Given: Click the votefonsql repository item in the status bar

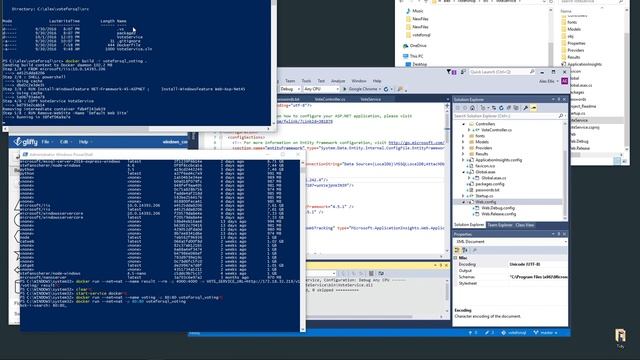Looking at the screenshot, I should (513, 333).
